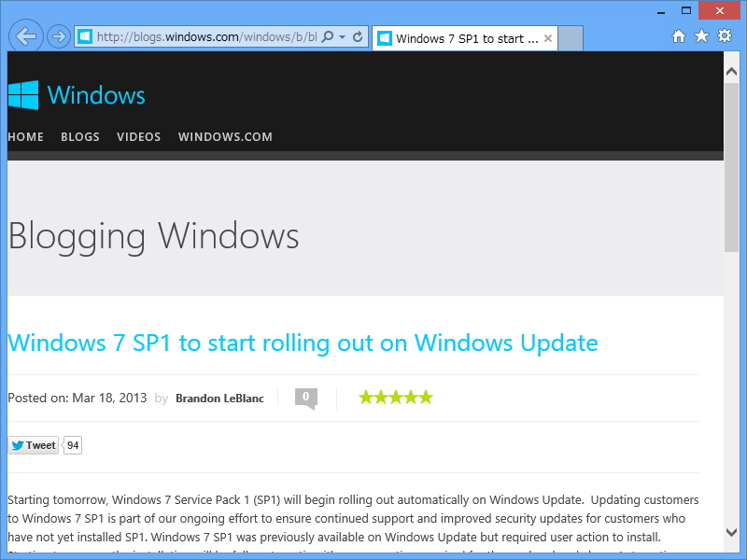Open comments via the speech bubble showing 0
This screenshot has height=560, width=747.
coord(305,397)
